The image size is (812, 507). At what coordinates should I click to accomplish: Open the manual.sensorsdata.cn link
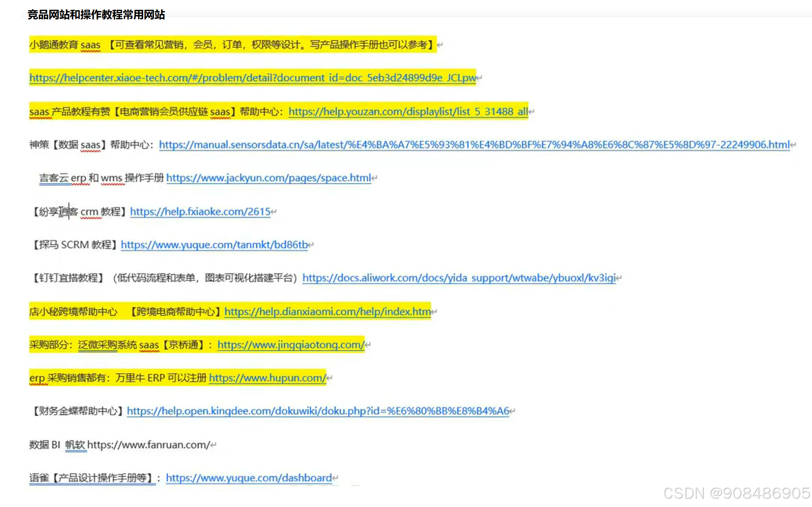(474, 145)
